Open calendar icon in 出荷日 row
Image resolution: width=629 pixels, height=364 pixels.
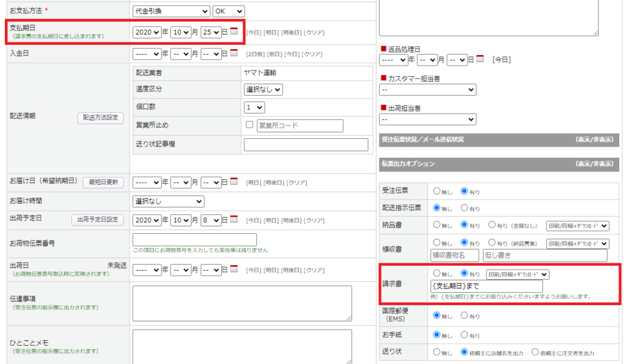[234, 269]
